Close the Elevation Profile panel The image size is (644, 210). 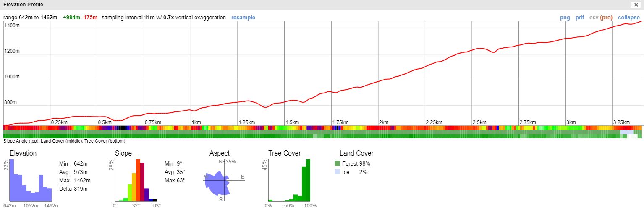point(636,5)
